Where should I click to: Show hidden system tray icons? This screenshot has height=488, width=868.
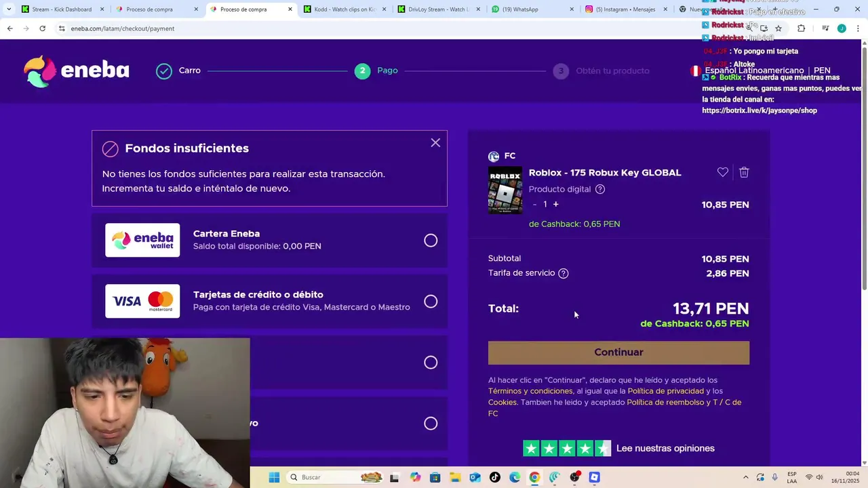click(x=745, y=478)
